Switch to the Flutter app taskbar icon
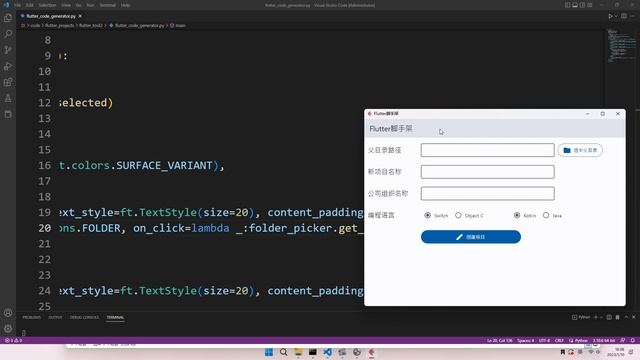The width and height of the screenshot is (640, 360). [371, 352]
